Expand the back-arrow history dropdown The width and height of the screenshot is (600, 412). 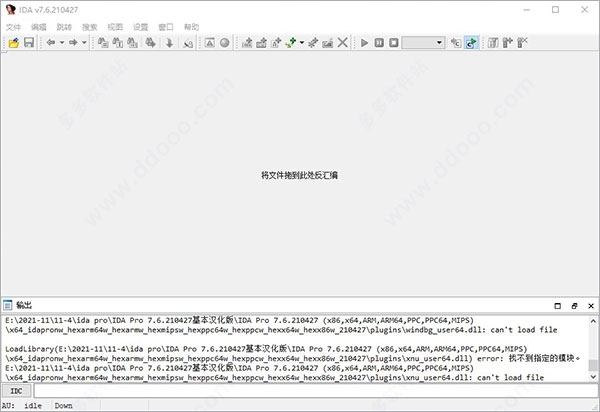[x=62, y=42]
